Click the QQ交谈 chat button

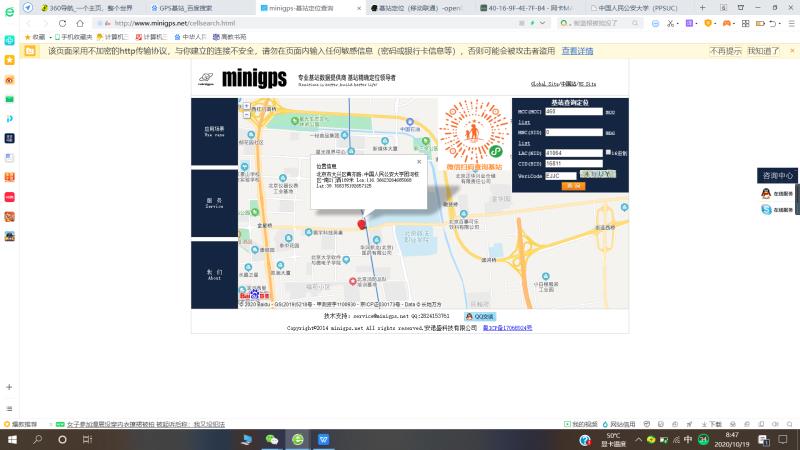480,316
